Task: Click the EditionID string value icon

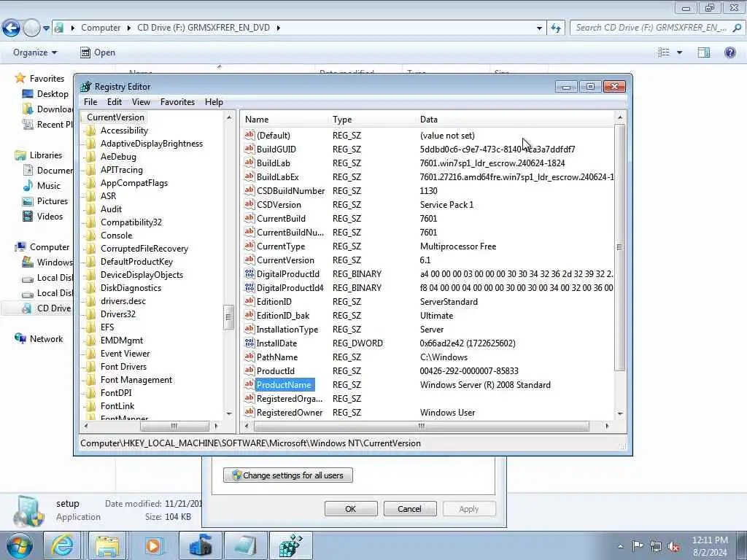Action: 249,301
